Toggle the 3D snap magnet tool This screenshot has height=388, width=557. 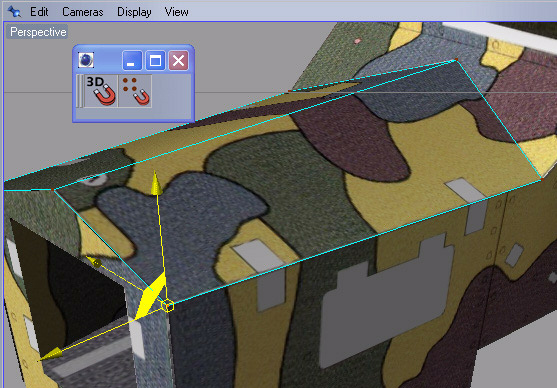(x=102, y=91)
